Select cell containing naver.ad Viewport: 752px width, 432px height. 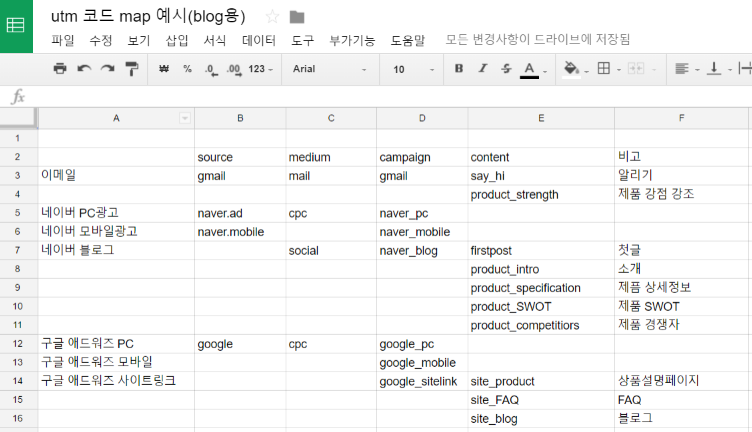(x=240, y=213)
